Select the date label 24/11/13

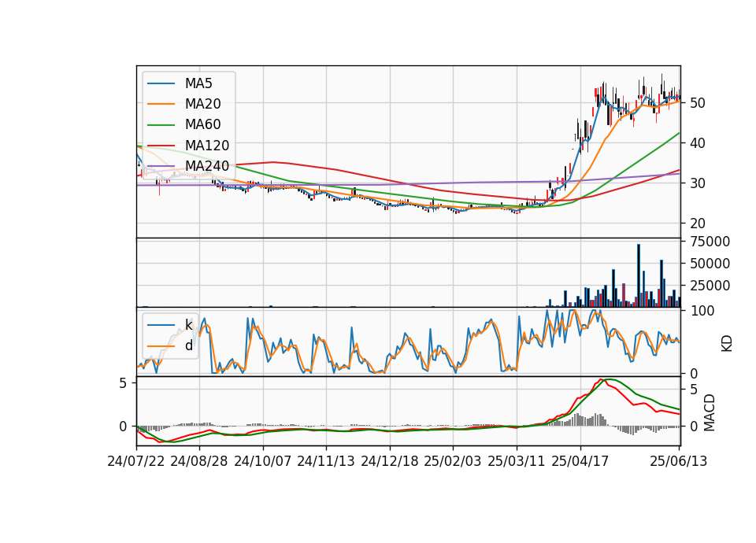(326, 461)
